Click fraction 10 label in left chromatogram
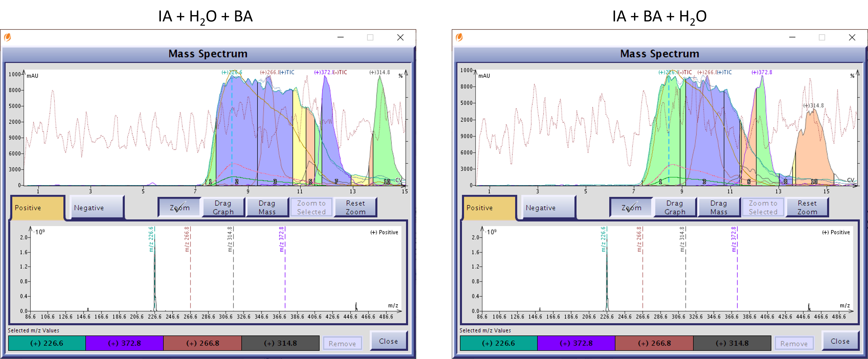The width and height of the screenshot is (868, 359). pos(387,182)
